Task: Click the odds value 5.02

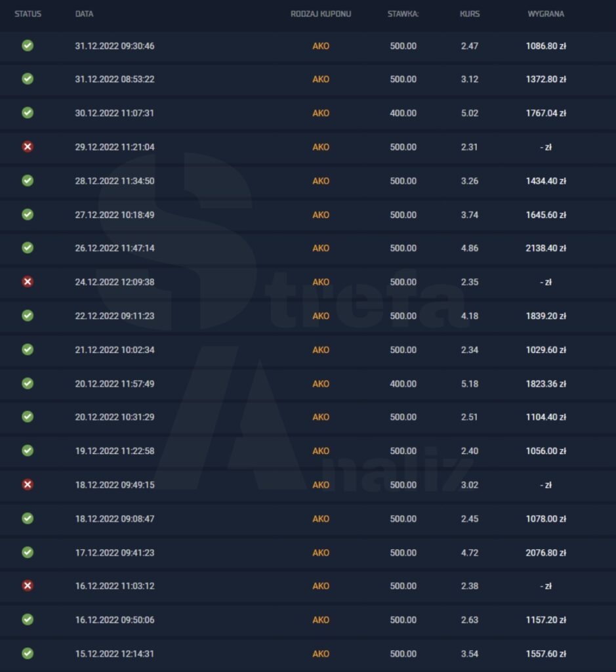Action: point(470,113)
